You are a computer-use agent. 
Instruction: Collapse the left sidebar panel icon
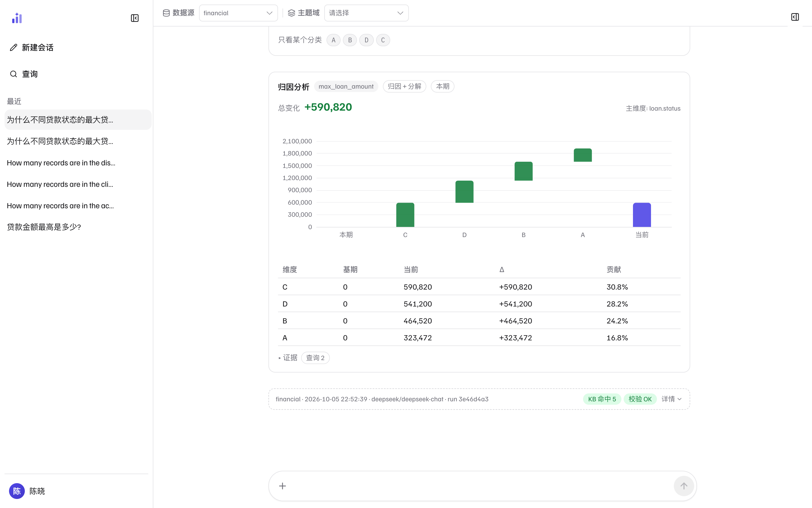click(134, 18)
